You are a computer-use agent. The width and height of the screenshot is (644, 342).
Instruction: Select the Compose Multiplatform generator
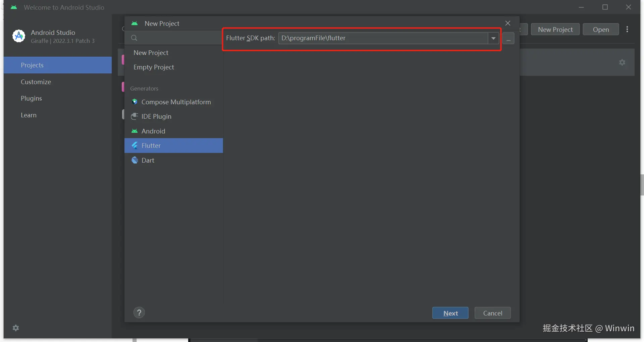[x=173, y=102]
